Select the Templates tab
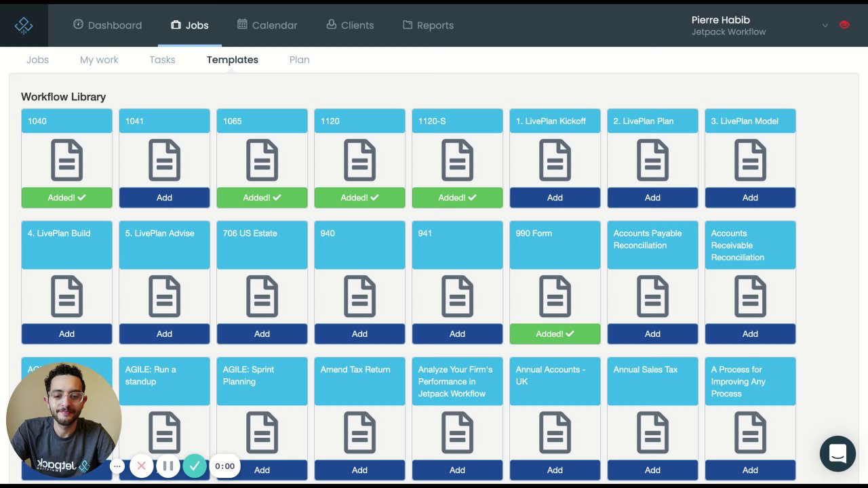This screenshot has width=868, height=488. click(x=233, y=60)
